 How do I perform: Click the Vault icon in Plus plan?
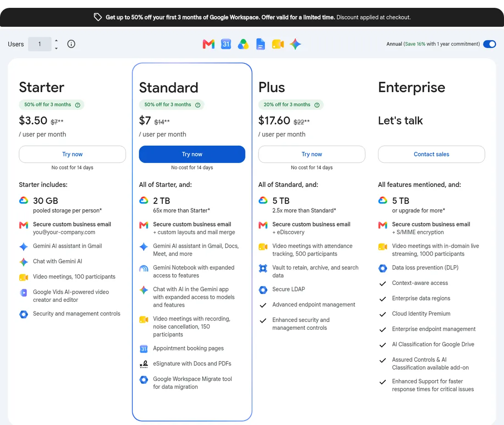[263, 268]
